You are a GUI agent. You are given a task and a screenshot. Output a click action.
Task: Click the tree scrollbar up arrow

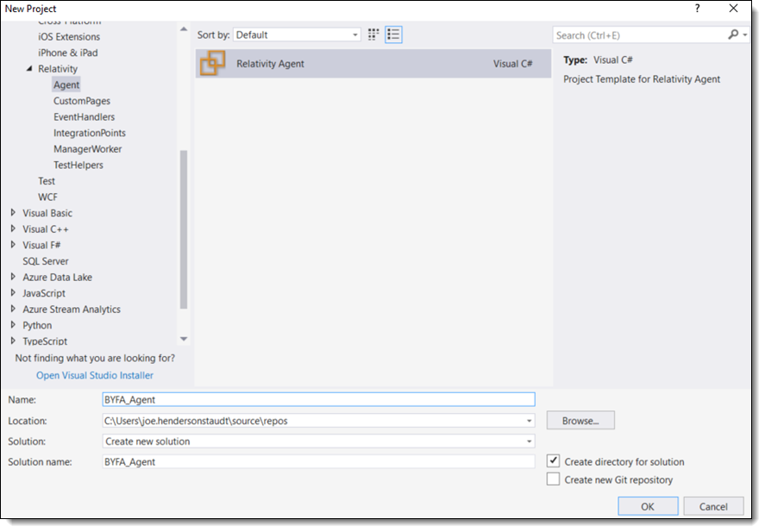pyautogui.click(x=184, y=29)
